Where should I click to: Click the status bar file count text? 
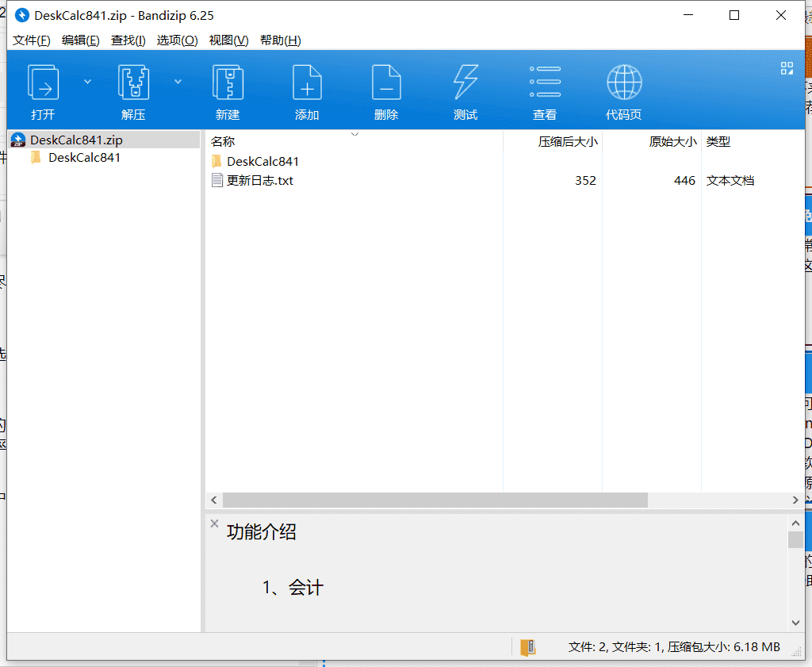(674, 647)
